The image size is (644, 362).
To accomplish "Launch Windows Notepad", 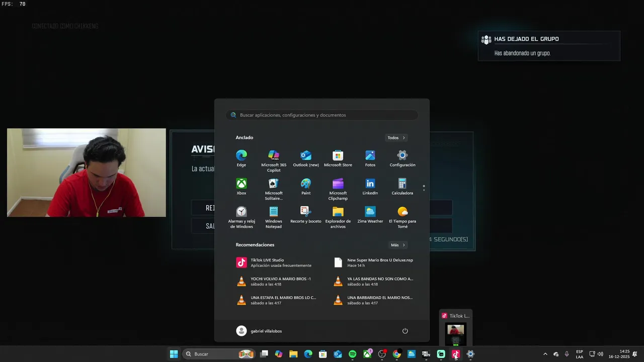I will coord(274,217).
